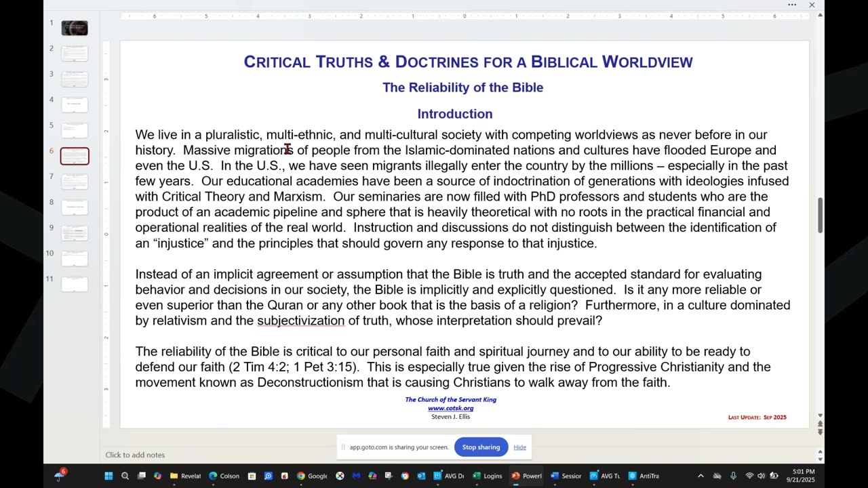Click the horizontal ruler above the slide

pyautogui.click(x=465, y=16)
